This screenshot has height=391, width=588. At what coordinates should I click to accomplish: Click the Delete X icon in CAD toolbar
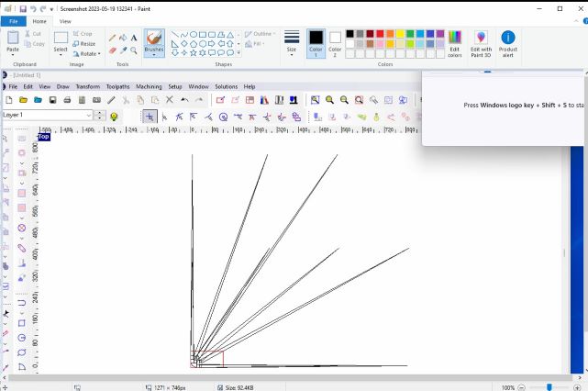click(170, 100)
